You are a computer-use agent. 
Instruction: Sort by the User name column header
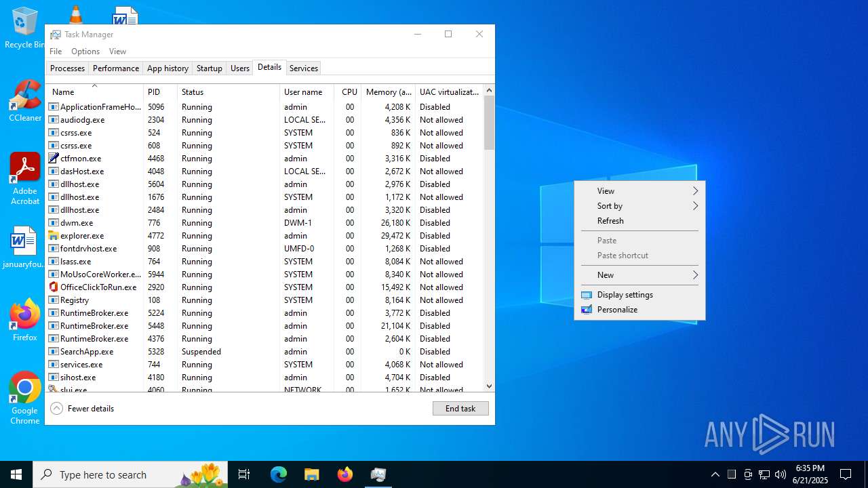[x=307, y=92]
